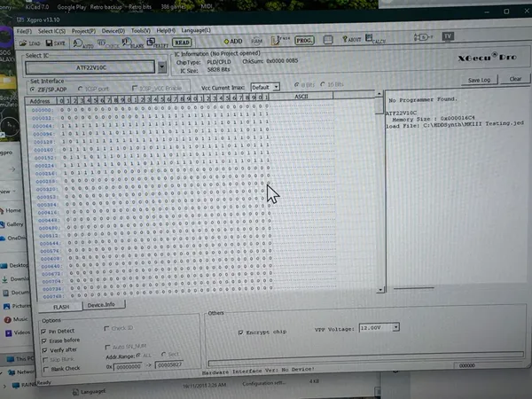The height and width of the screenshot is (399, 532).
Task: Select the ICSP port radio button
Action: [81, 89]
